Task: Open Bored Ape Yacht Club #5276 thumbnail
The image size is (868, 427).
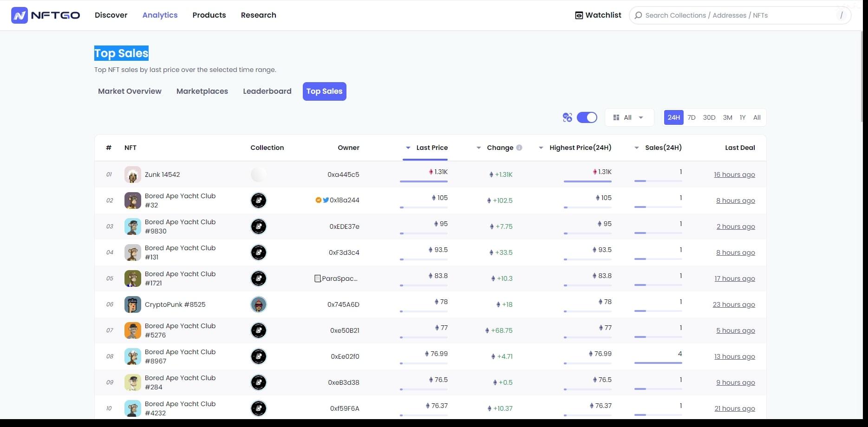Action: [x=132, y=330]
